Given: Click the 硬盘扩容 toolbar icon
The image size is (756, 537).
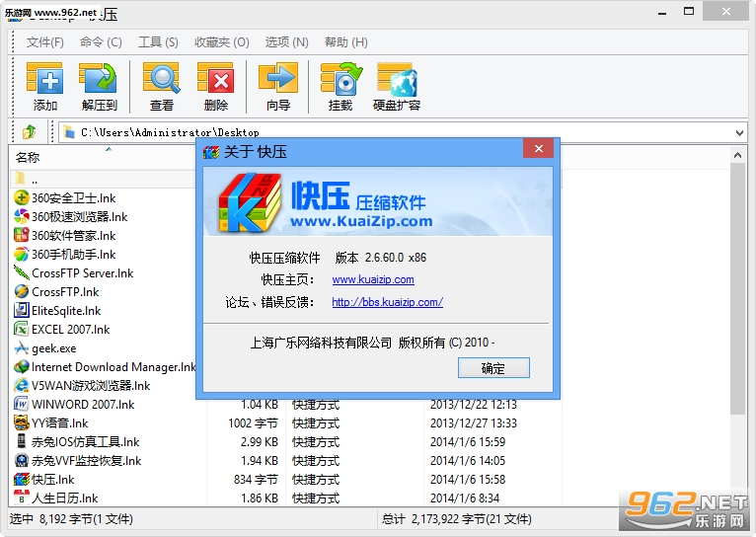Looking at the screenshot, I should [x=398, y=80].
